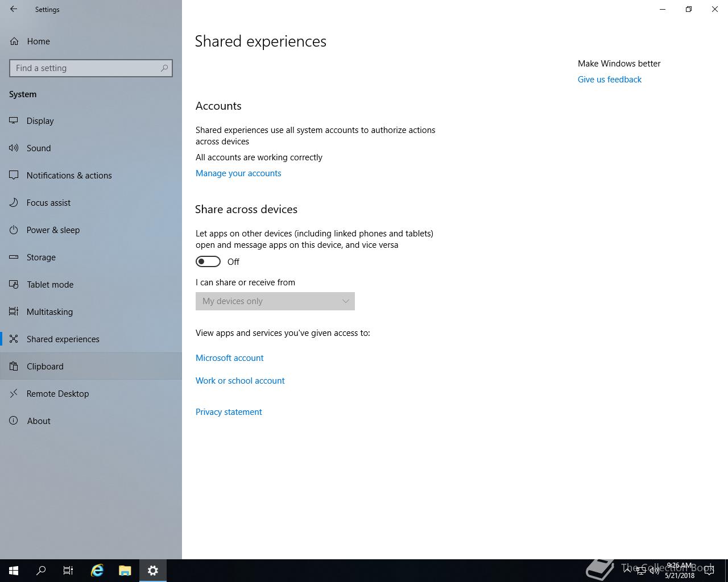Click the Power & sleep icon

[14, 230]
